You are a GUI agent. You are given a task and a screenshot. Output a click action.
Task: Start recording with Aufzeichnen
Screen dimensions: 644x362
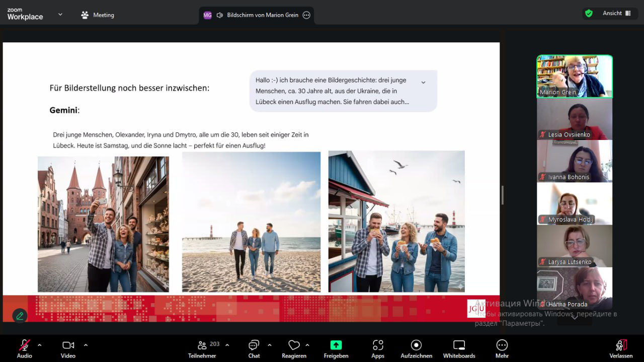click(x=416, y=348)
